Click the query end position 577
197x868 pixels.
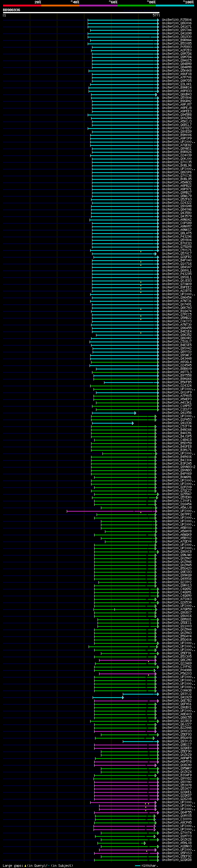point(155,15)
